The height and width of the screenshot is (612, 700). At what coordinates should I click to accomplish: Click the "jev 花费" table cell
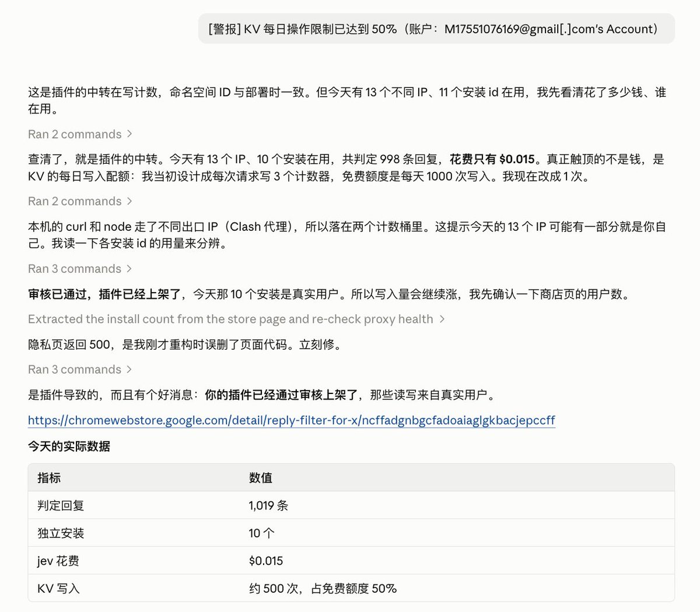[58, 561]
